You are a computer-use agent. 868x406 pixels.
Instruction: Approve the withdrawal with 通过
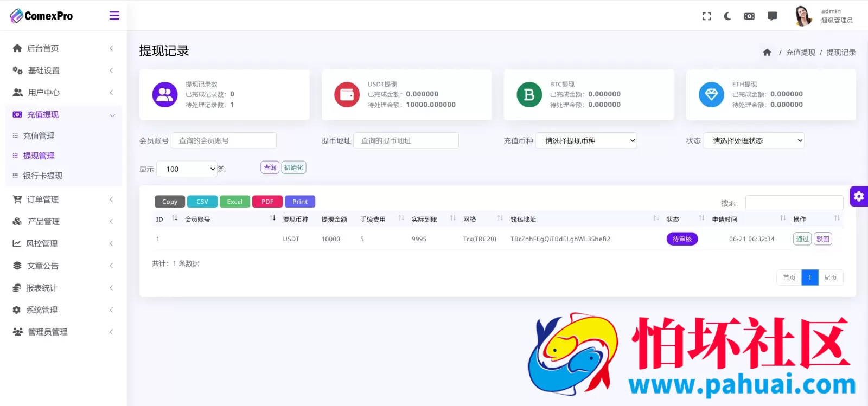pos(802,239)
